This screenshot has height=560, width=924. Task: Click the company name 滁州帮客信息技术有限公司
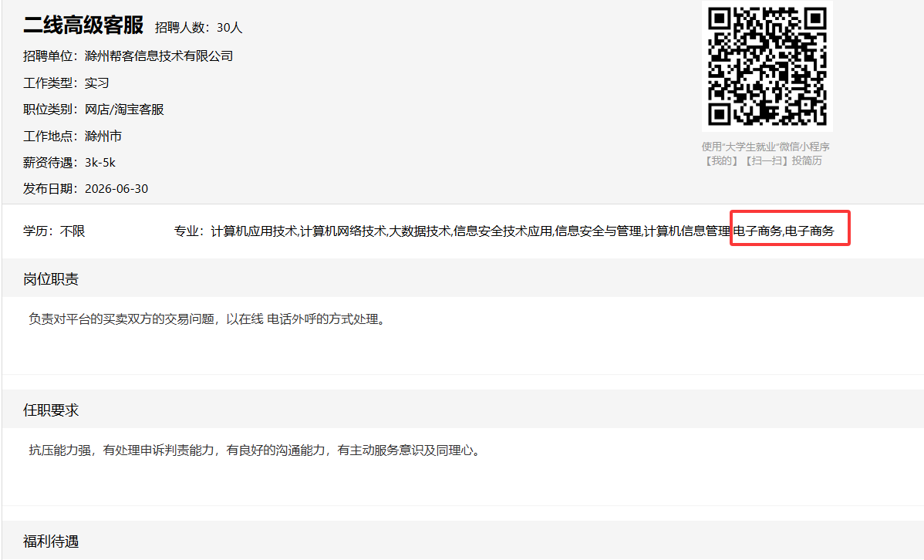pos(159,56)
